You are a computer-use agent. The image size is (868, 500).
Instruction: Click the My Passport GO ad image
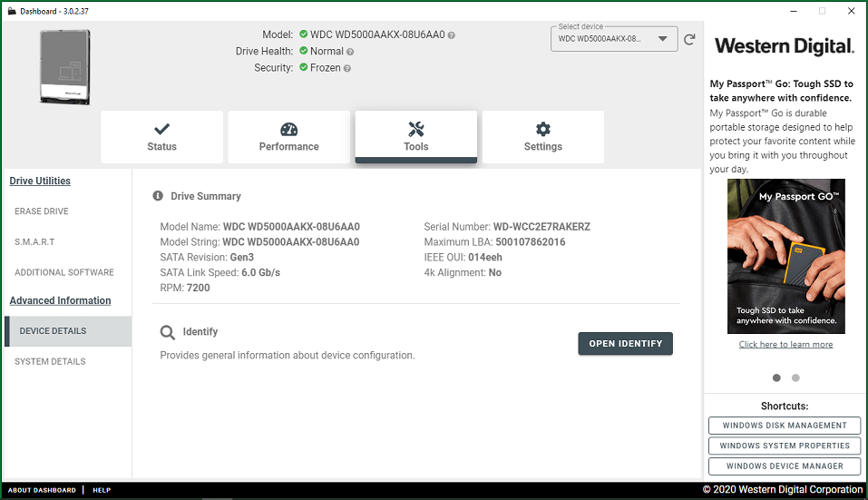tap(786, 257)
